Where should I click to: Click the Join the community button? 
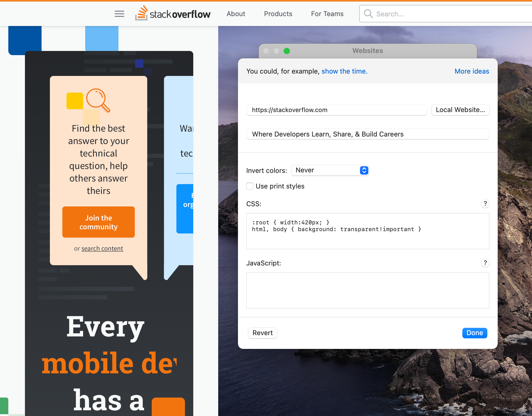click(98, 222)
